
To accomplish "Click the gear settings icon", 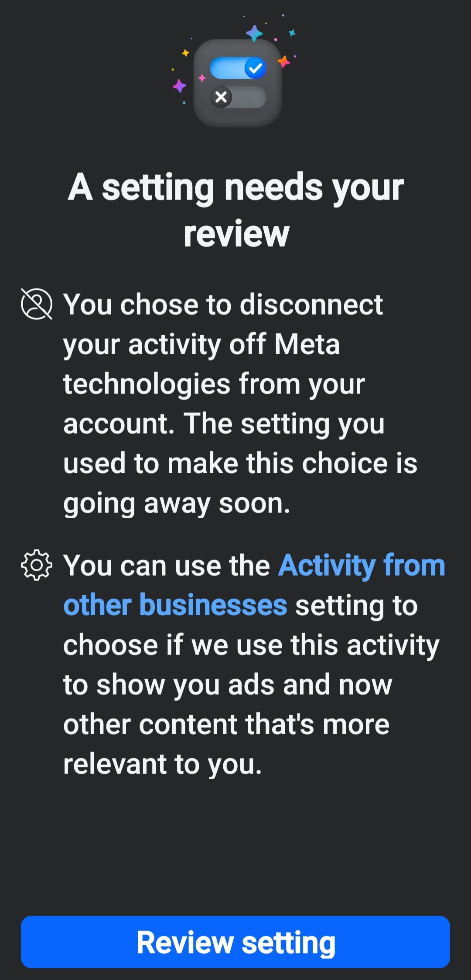I will coord(37,565).
